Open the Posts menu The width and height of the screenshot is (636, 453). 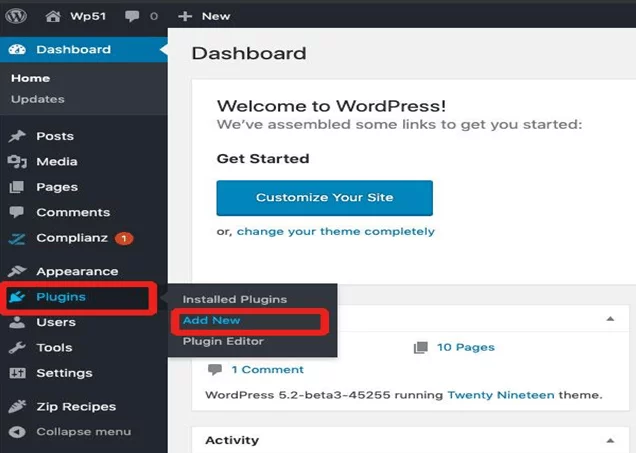pos(55,136)
